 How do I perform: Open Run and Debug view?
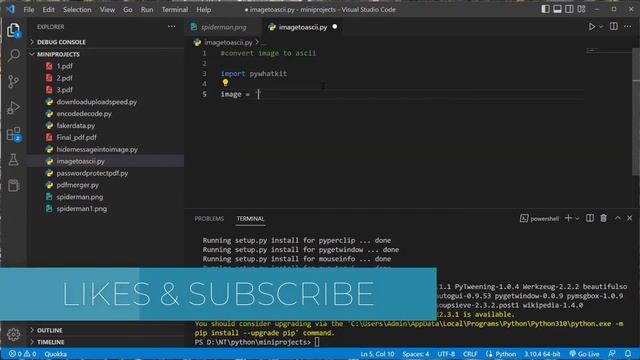click(x=13, y=108)
